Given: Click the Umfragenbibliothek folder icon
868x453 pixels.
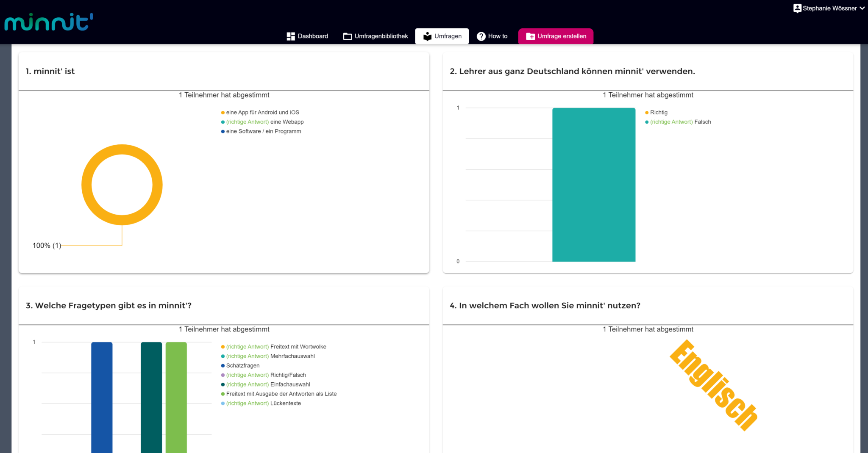Looking at the screenshot, I should pos(348,36).
